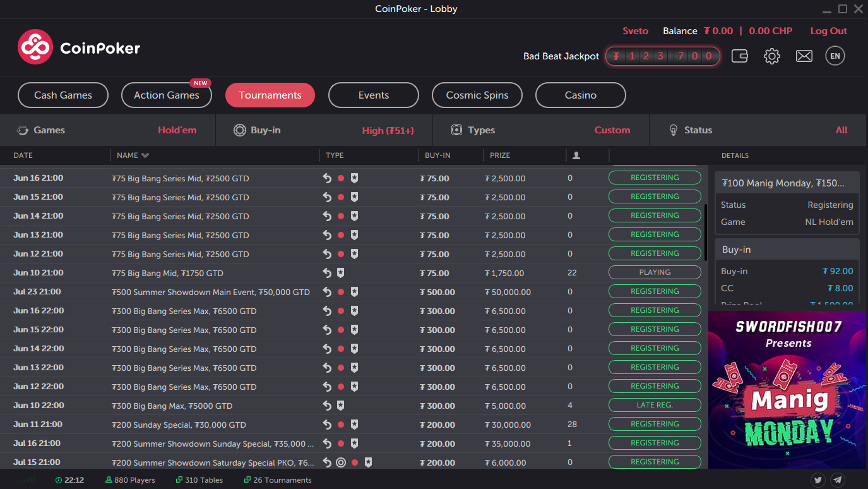Click the Games filter refresh icon

pyautogui.click(x=23, y=130)
